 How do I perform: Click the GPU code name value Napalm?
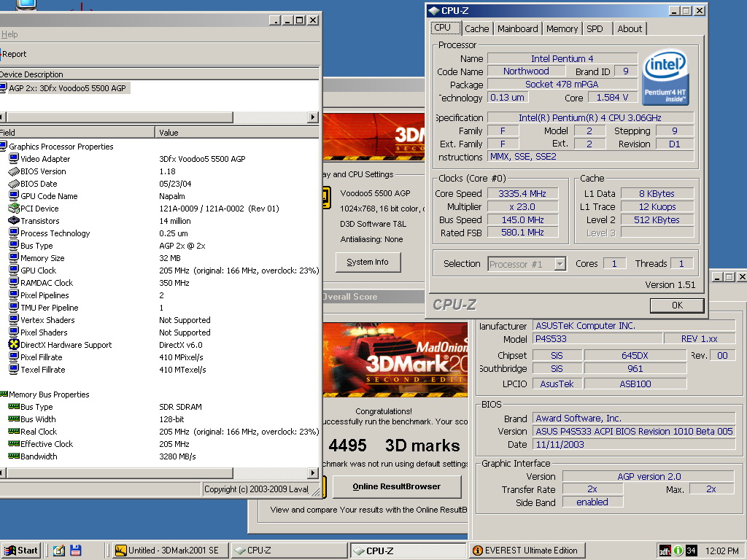[172, 195]
